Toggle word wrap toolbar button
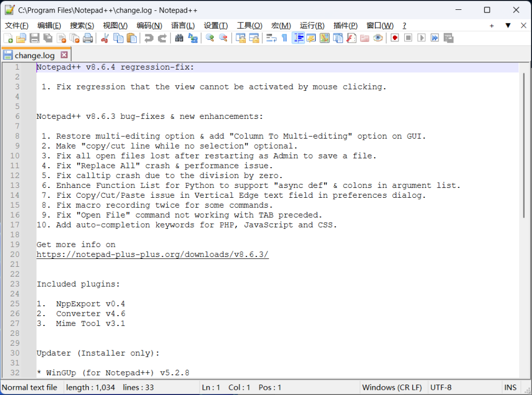532x395 pixels. (x=271, y=38)
